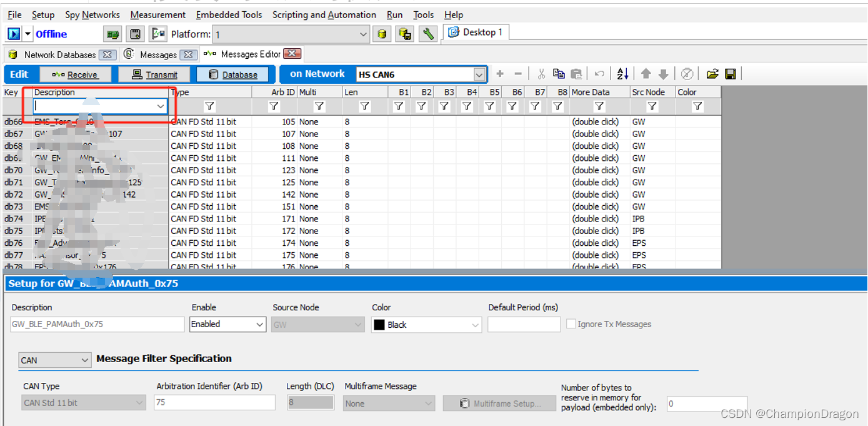Image resolution: width=868 pixels, height=426 pixels.
Task: Open the Measurement menu
Action: pyautogui.click(x=158, y=14)
